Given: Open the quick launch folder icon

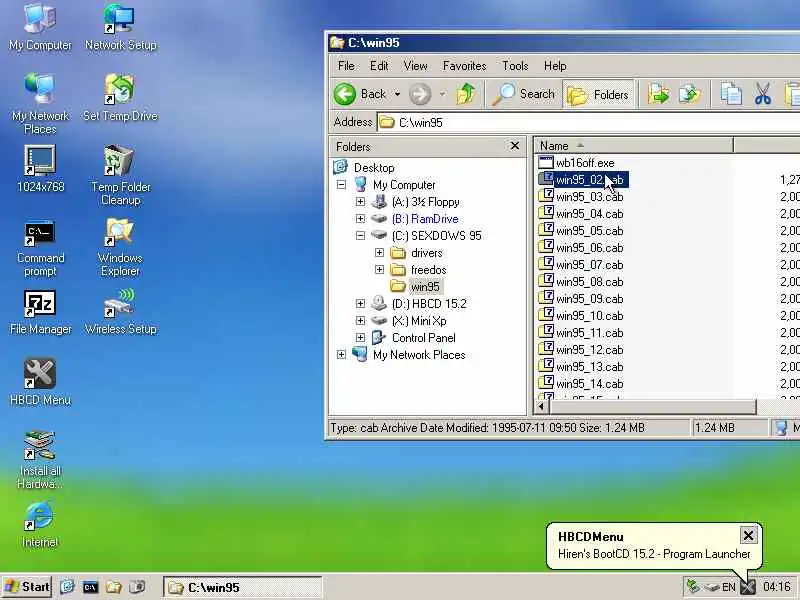Looking at the screenshot, I should click(x=113, y=587).
